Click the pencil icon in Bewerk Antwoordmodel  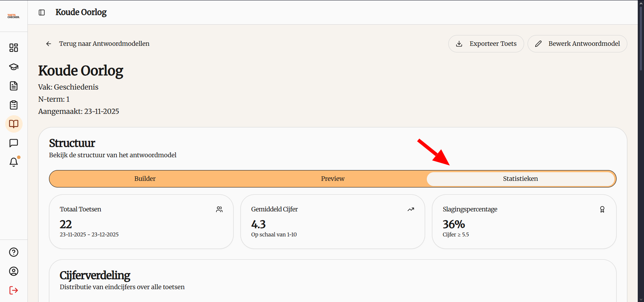click(538, 44)
